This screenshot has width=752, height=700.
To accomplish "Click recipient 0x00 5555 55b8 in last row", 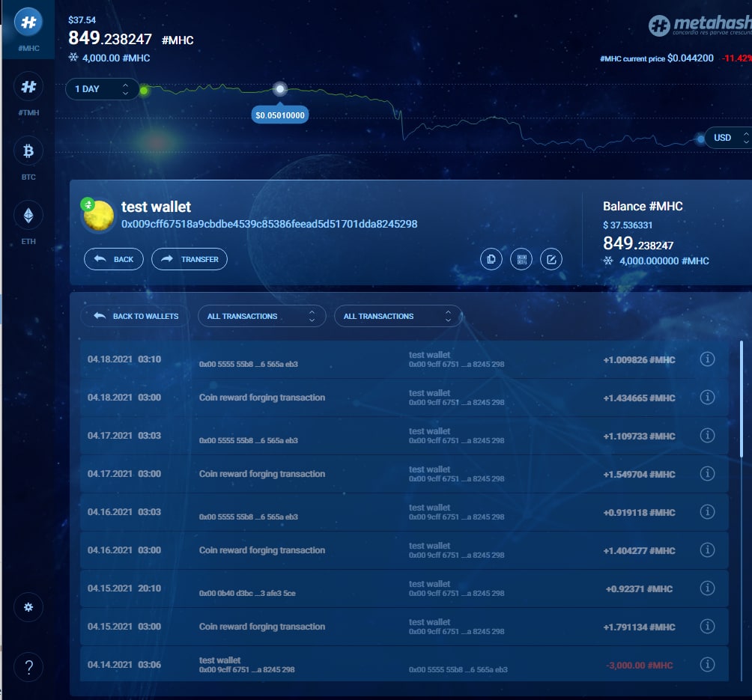I will (x=458, y=670).
